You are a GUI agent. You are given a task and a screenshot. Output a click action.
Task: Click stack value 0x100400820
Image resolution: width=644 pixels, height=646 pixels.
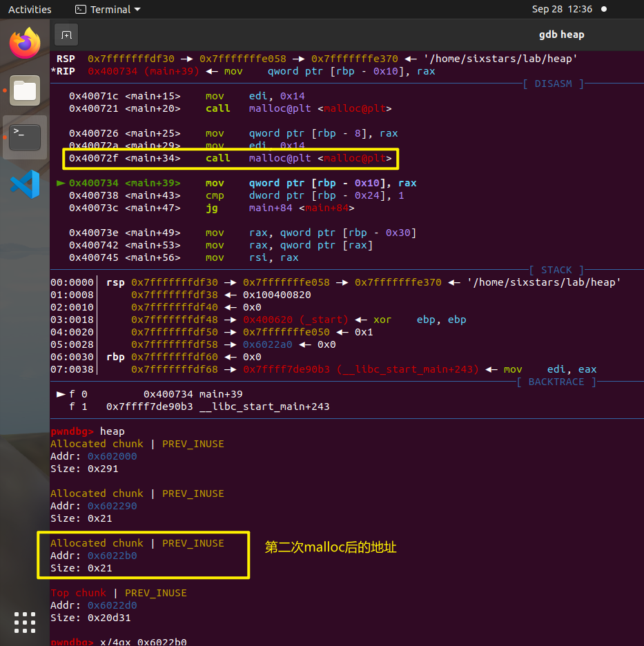coord(277,295)
